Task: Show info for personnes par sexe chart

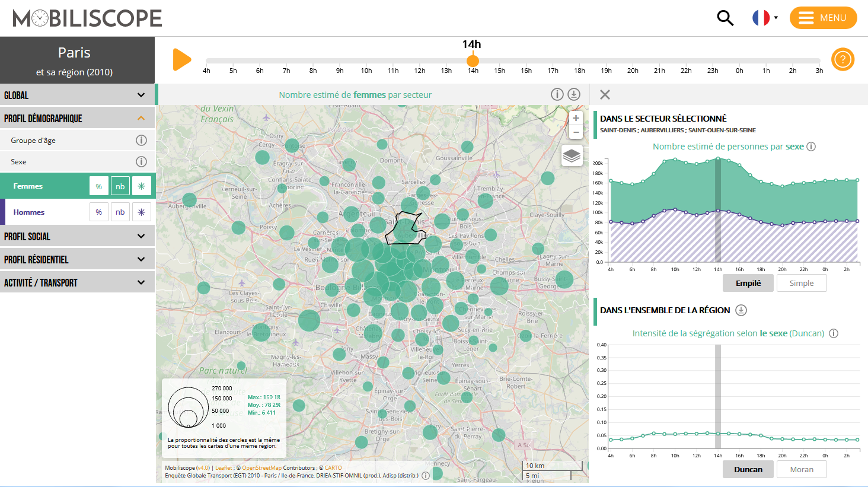Action: click(x=811, y=147)
